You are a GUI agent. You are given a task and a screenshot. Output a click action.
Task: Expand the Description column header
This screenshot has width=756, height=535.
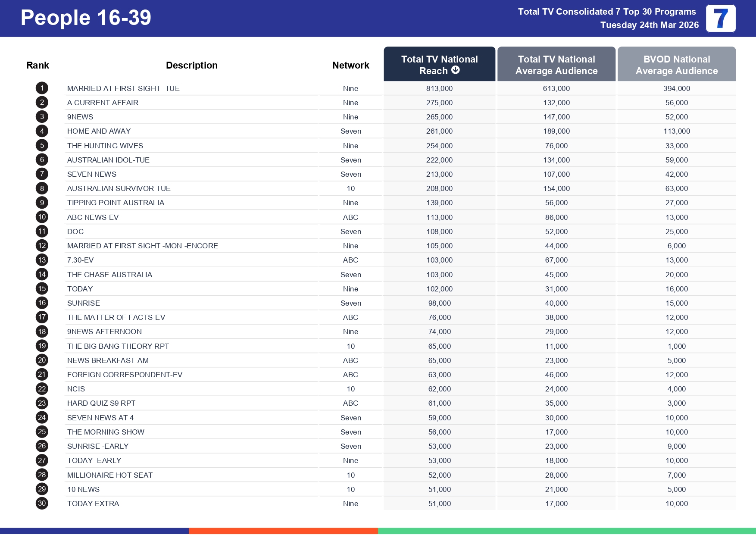coord(192,65)
